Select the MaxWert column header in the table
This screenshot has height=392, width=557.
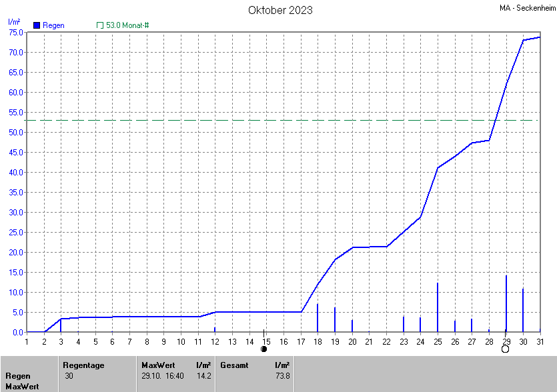157,365
